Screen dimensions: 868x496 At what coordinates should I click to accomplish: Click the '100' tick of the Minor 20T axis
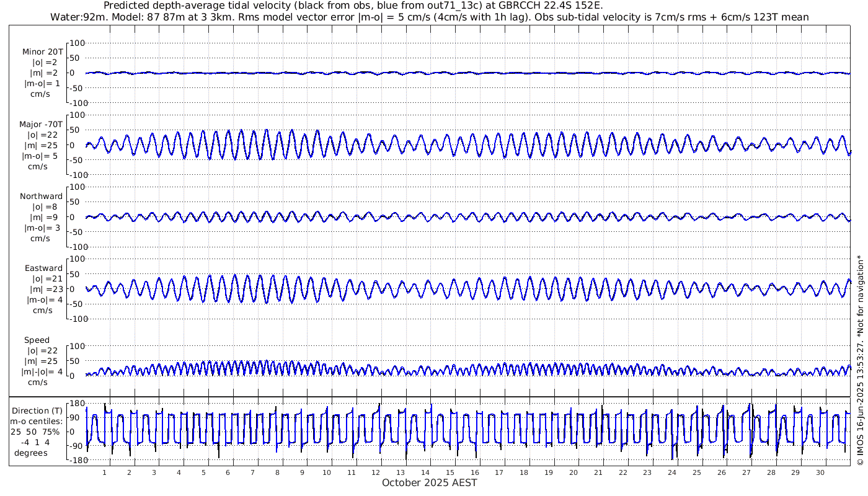click(x=76, y=43)
